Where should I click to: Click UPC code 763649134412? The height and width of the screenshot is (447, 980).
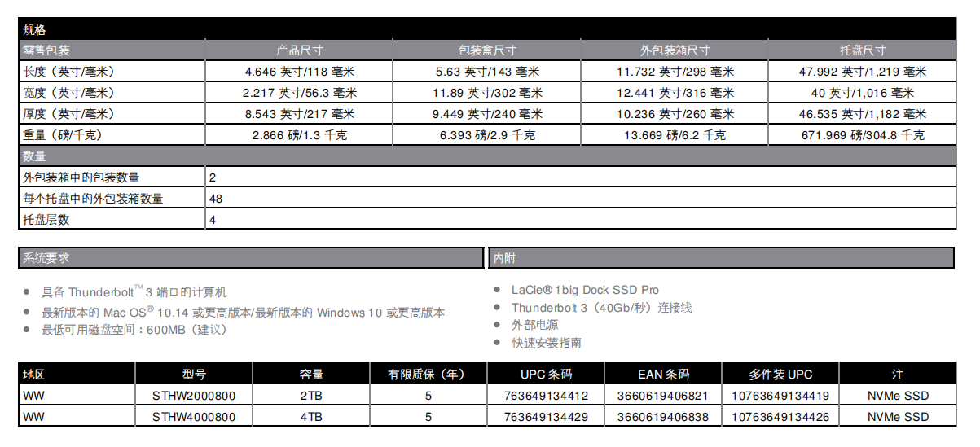pyautogui.click(x=546, y=396)
